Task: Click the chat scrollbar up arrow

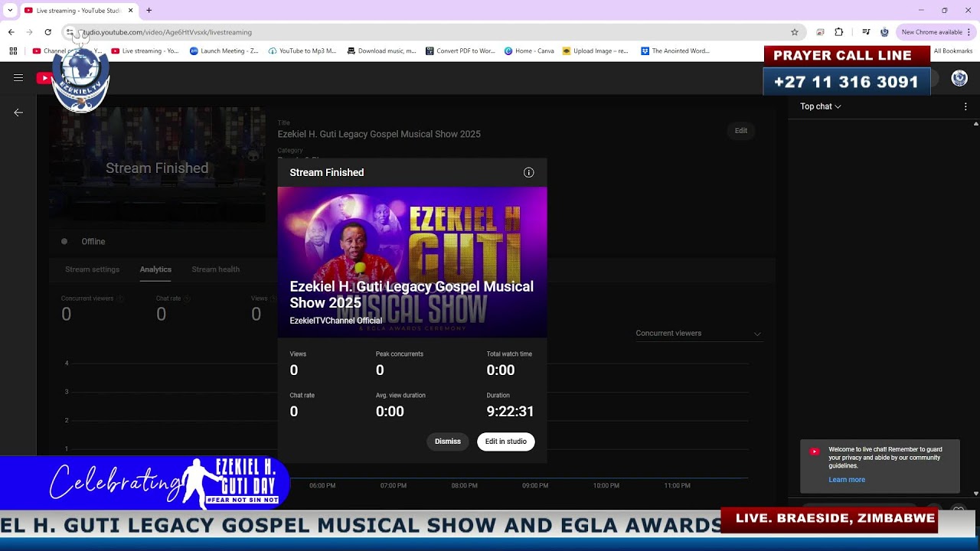Action: [975, 123]
